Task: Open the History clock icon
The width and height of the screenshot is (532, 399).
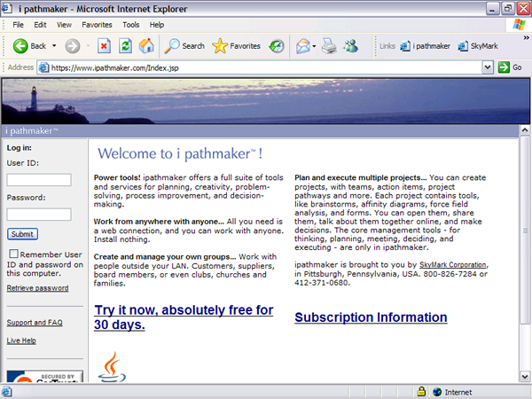Action: pyautogui.click(x=277, y=46)
